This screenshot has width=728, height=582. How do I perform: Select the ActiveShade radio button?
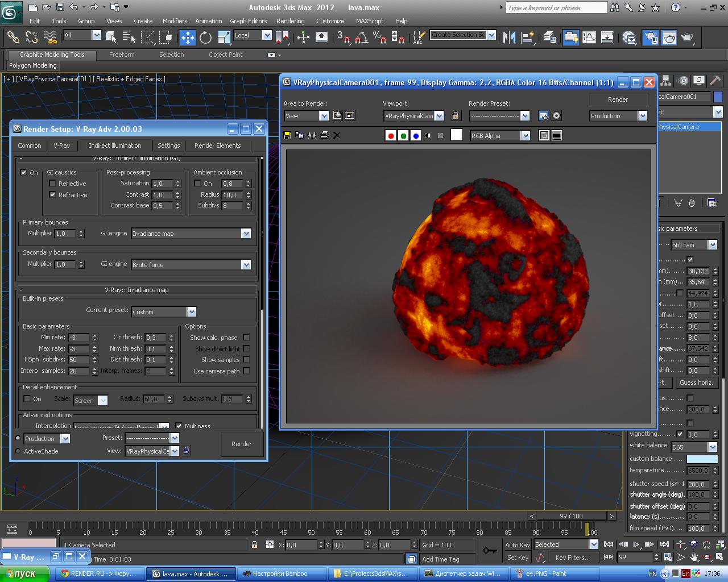pos(18,451)
